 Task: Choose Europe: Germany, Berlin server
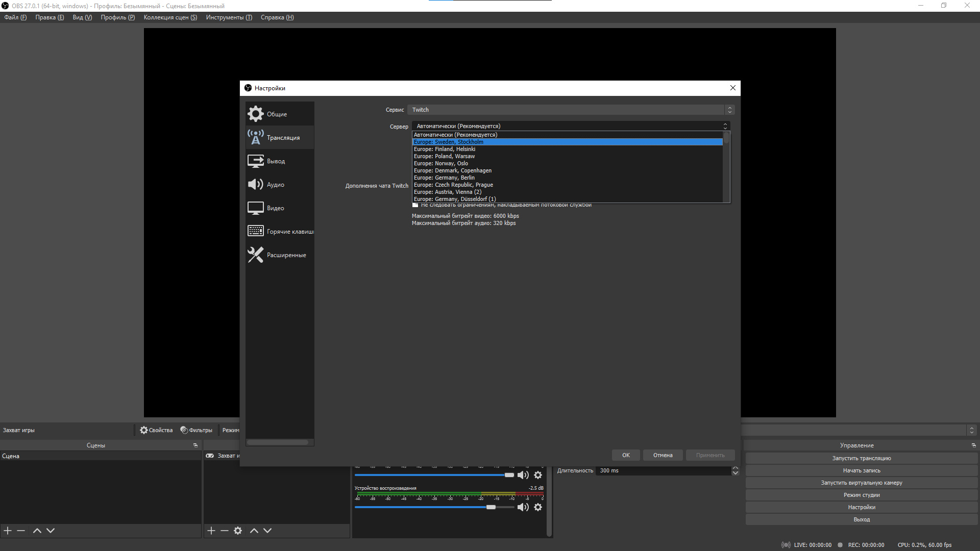point(568,178)
